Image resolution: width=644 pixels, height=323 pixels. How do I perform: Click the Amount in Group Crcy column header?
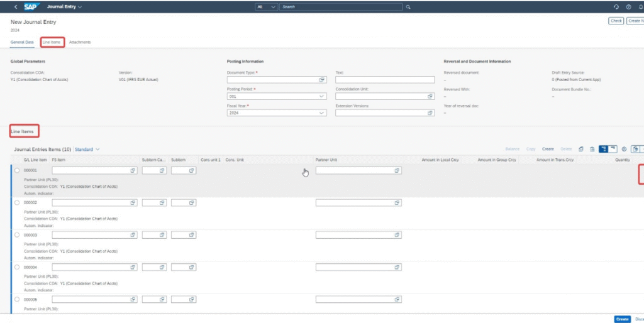pos(497,160)
